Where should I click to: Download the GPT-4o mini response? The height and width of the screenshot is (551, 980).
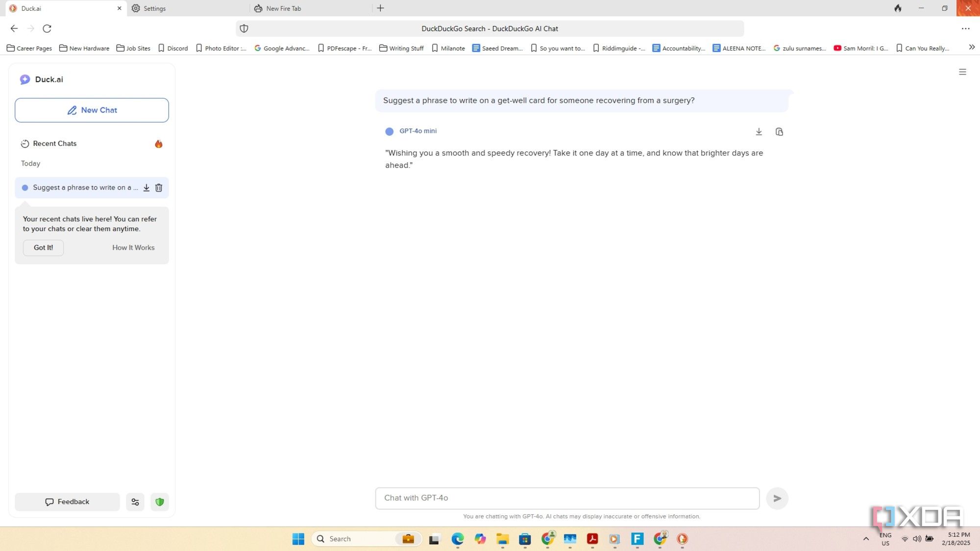759,131
